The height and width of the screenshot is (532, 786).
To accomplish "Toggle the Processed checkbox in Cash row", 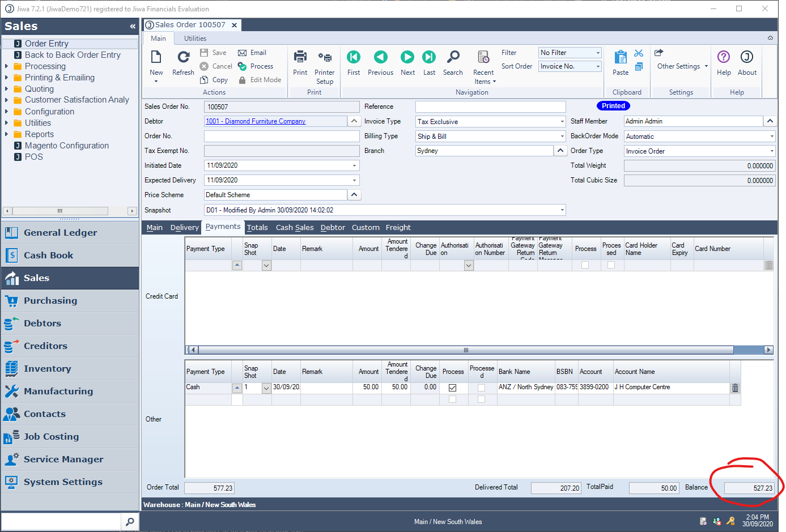I will tap(481, 388).
